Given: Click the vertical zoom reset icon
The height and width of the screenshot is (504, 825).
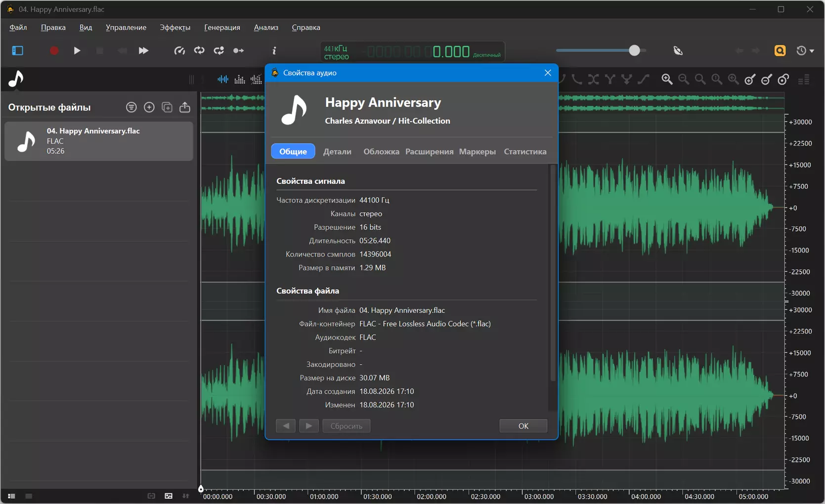Looking at the screenshot, I should pos(783,79).
